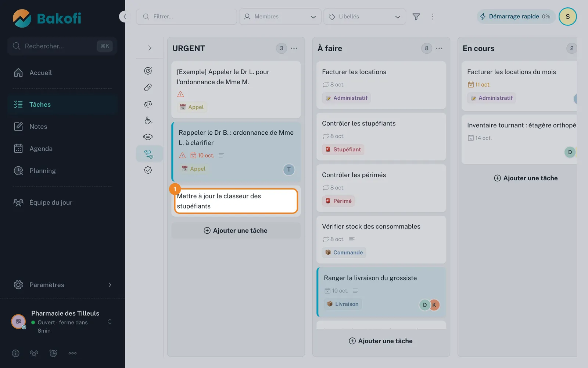Open the top toolbar vertical dots menu
The image size is (588, 368).
pyautogui.click(x=433, y=17)
